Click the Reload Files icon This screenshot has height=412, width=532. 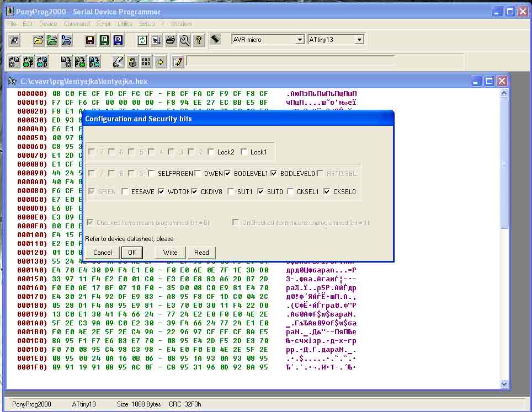coord(142,40)
